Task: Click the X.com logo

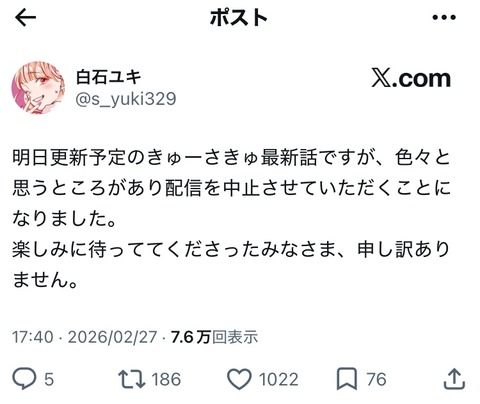Action: click(x=411, y=79)
